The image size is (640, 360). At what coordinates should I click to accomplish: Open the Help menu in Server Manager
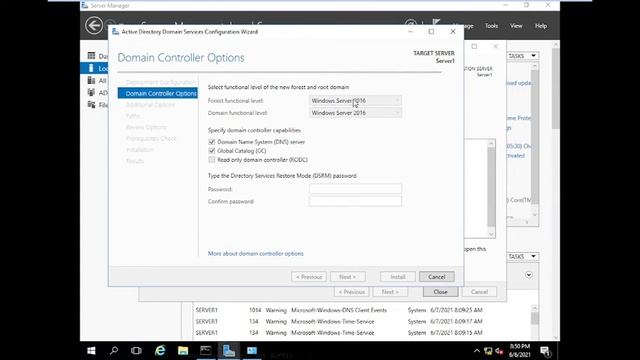[541, 26]
